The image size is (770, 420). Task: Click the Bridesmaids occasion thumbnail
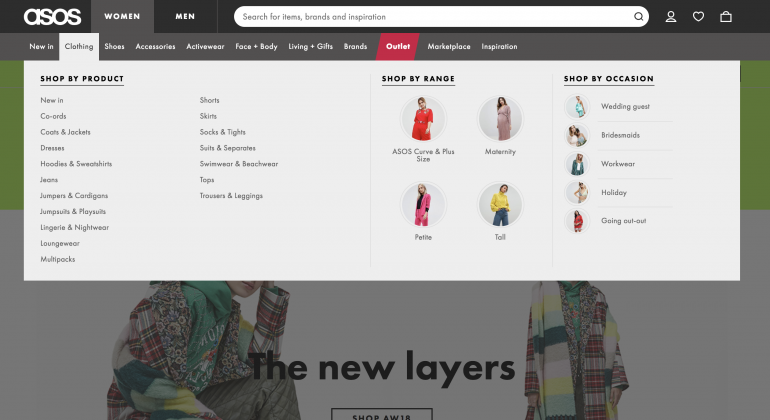coord(577,135)
